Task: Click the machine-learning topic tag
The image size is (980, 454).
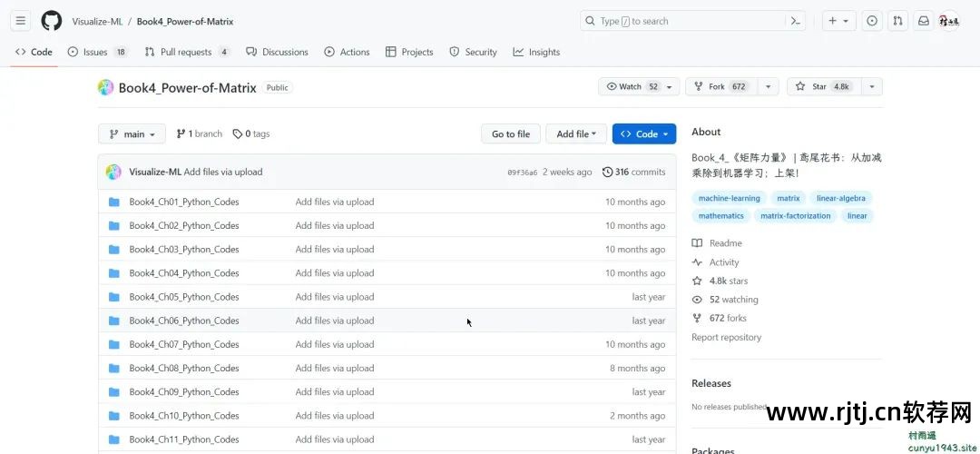Action: [730, 198]
